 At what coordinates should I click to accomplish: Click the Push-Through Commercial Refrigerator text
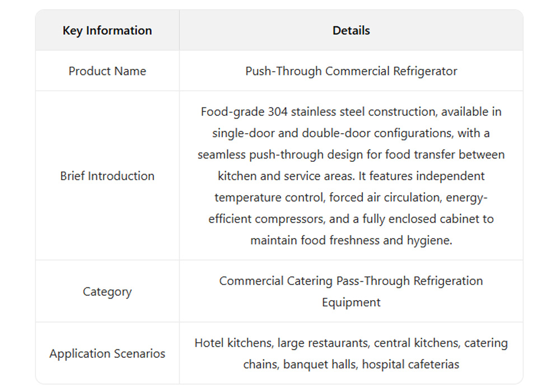tap(351, 71)
